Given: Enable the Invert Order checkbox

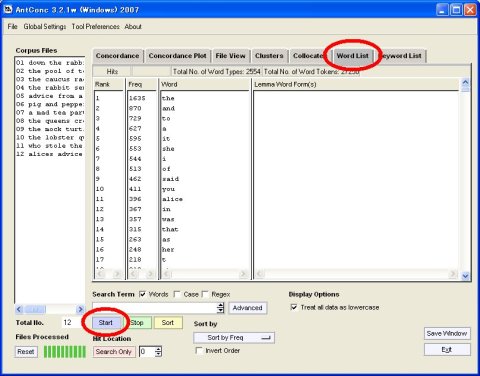Looking at the screenshot, I should click(199, 351).
